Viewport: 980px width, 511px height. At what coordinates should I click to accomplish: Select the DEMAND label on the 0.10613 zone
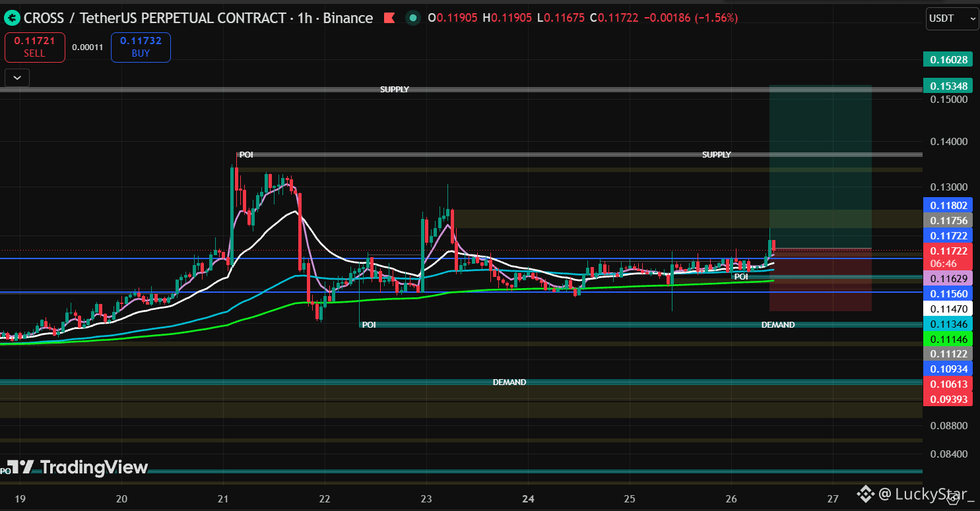pyautogui.click(x=509, y=382)
